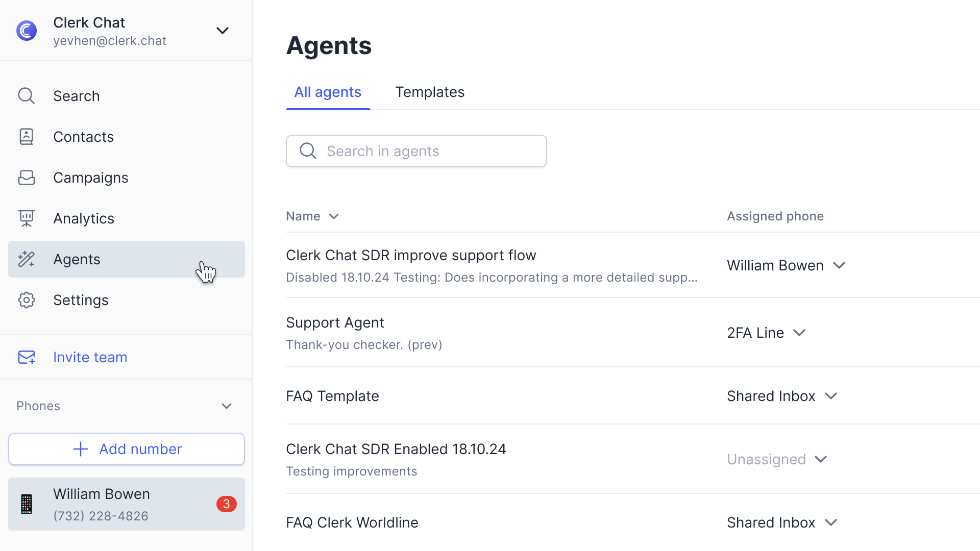Click the Add number button
The height and width of the screenshot is (551, 980).
(127, 449)
